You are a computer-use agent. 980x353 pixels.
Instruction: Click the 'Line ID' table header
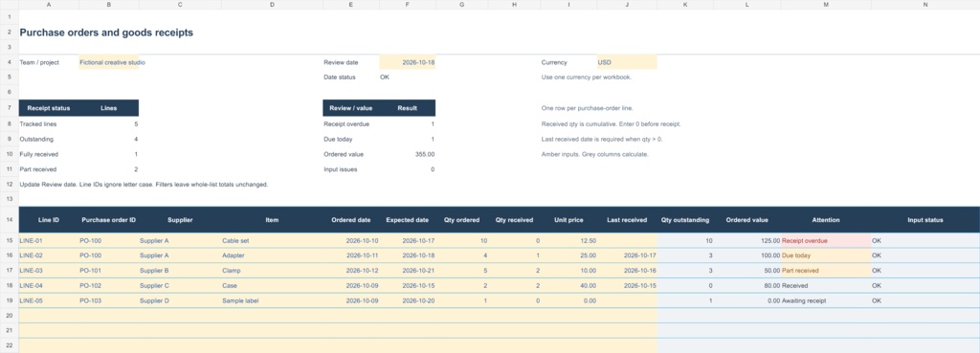point(49,220)
